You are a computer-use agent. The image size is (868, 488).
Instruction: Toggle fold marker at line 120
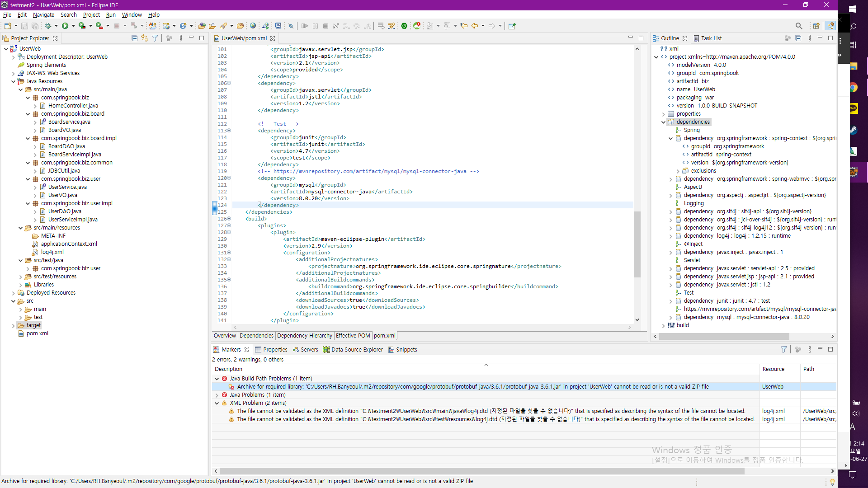point(229,178)
